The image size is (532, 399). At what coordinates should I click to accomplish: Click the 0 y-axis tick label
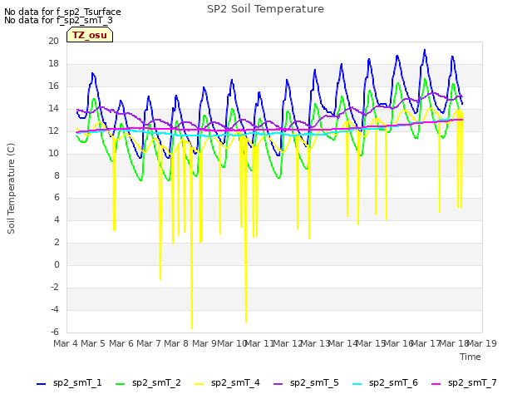point(57,264)
